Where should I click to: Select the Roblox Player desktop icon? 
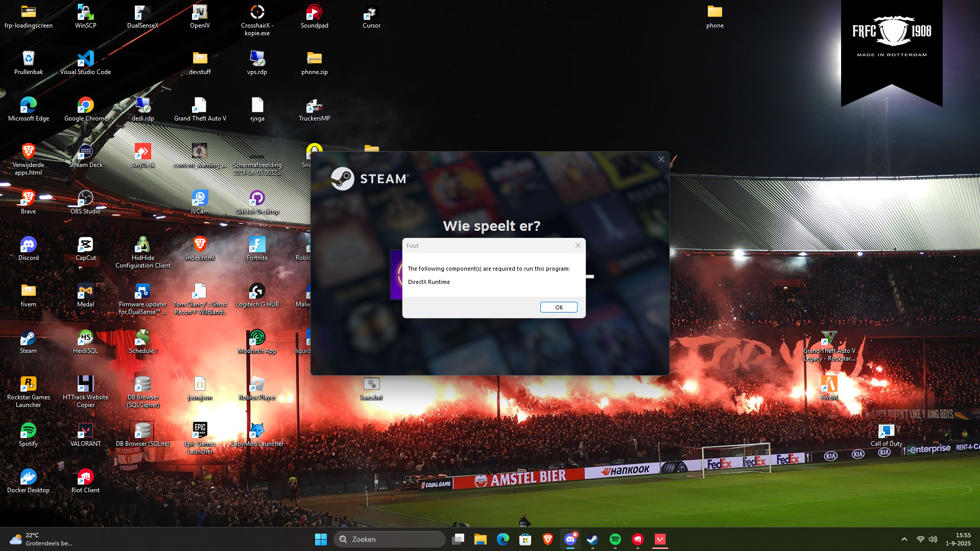tap(257, 389)
